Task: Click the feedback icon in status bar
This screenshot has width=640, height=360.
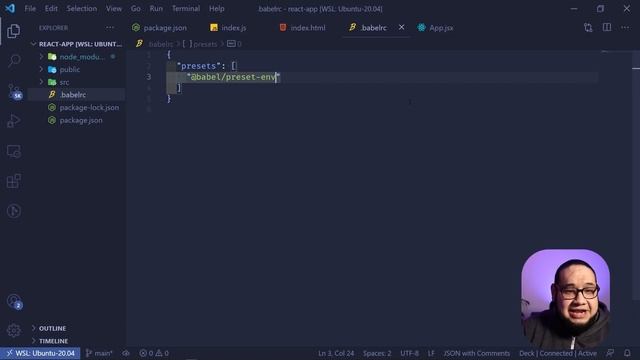Action: (610, 353)
